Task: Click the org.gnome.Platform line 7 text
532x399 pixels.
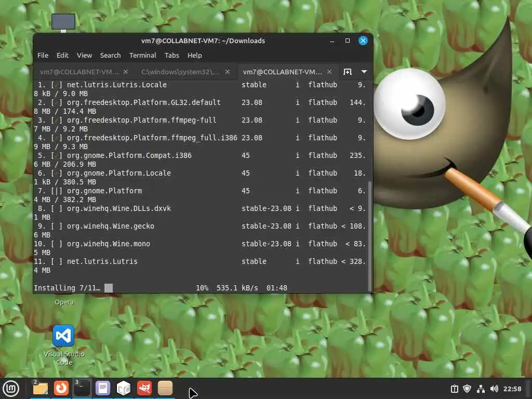Action: [x=104, y=191]
